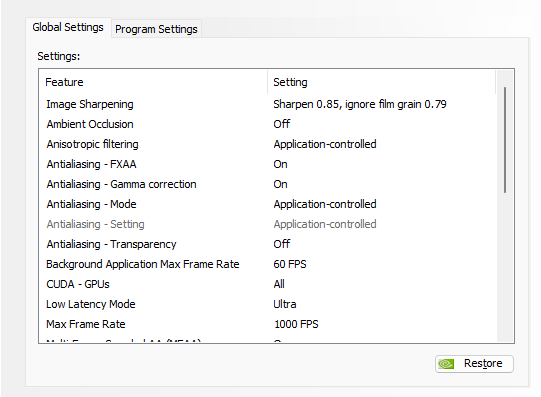The height and width of the screenshot is (397, 541).
Task: Open the Background Application Max Frame Rate value
Action: (290, 264)
